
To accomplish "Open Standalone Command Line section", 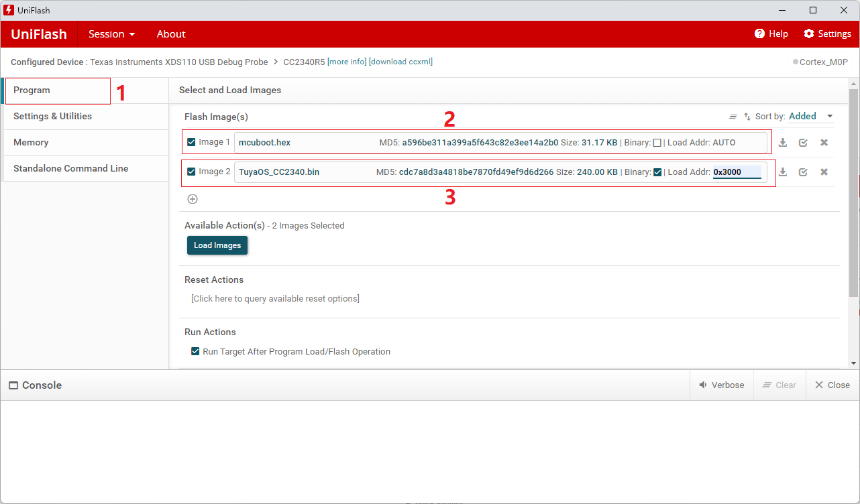I will (x=85, y=169).
